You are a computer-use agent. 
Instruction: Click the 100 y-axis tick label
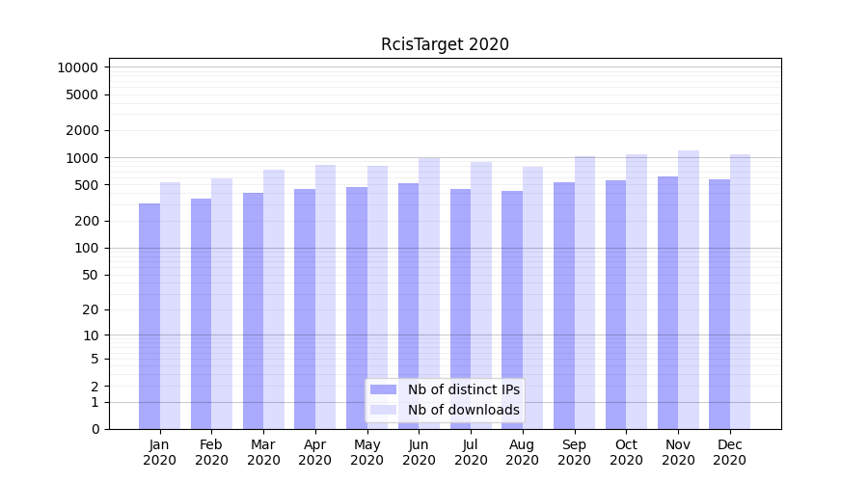[x=85, y=248]
